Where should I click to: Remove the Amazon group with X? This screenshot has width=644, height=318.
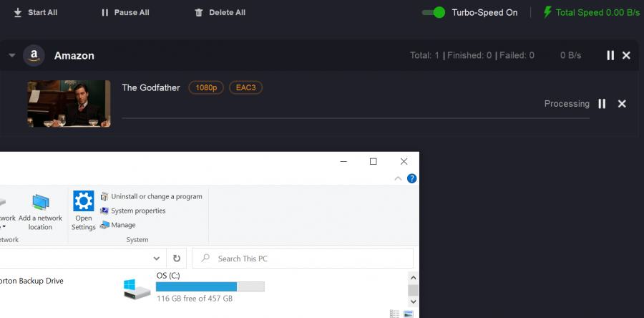coord(626,55)
